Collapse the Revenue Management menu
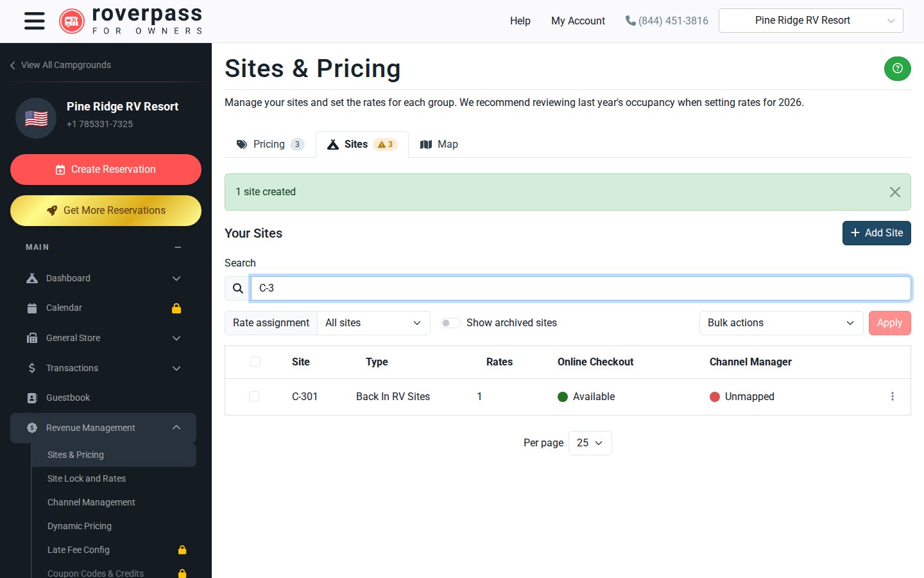The height and width of the screenshot is (578, 924). pos(103,428)
